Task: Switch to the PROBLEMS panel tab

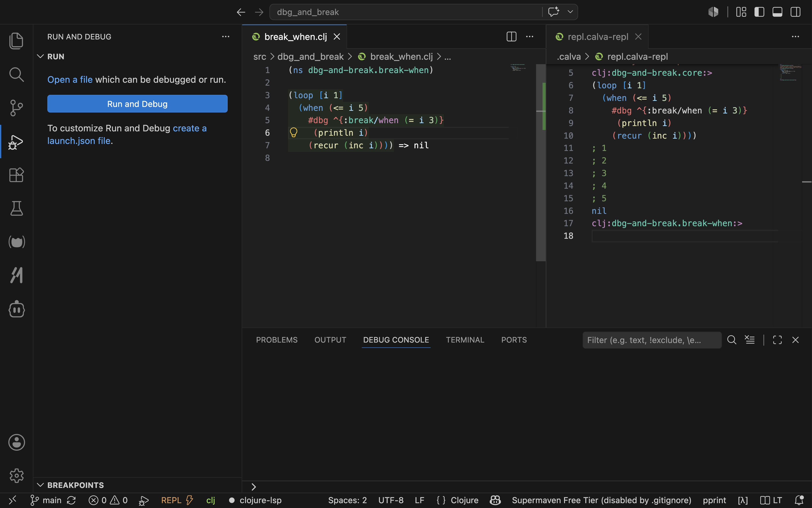Action: coord(276,340)
